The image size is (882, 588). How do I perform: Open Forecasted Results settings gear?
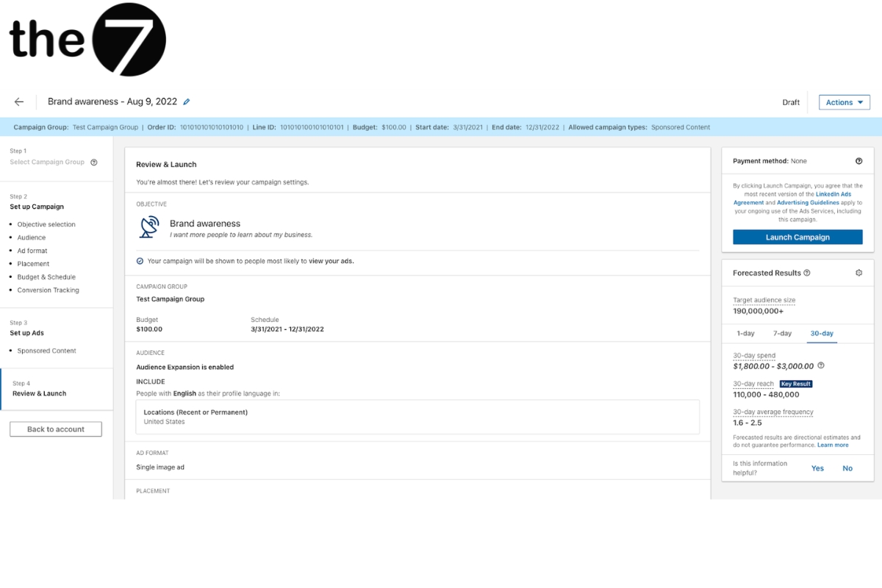click(x=858, y=273)
